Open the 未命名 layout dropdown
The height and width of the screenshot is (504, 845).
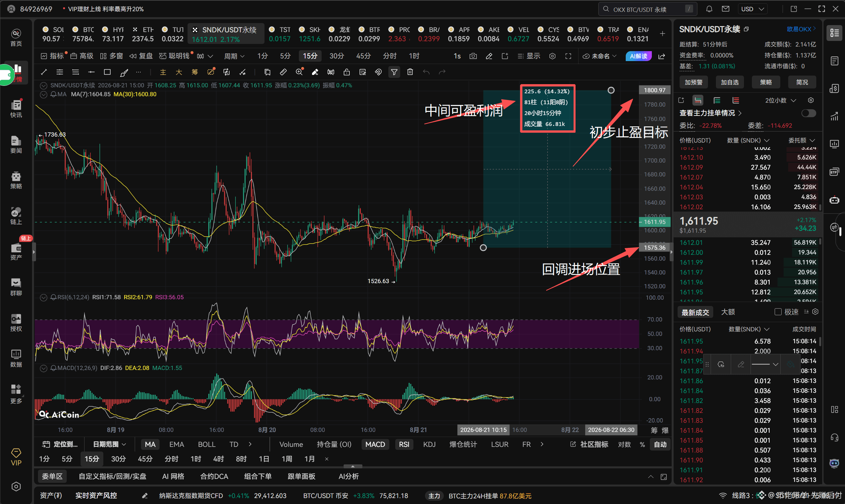[600, 56]
